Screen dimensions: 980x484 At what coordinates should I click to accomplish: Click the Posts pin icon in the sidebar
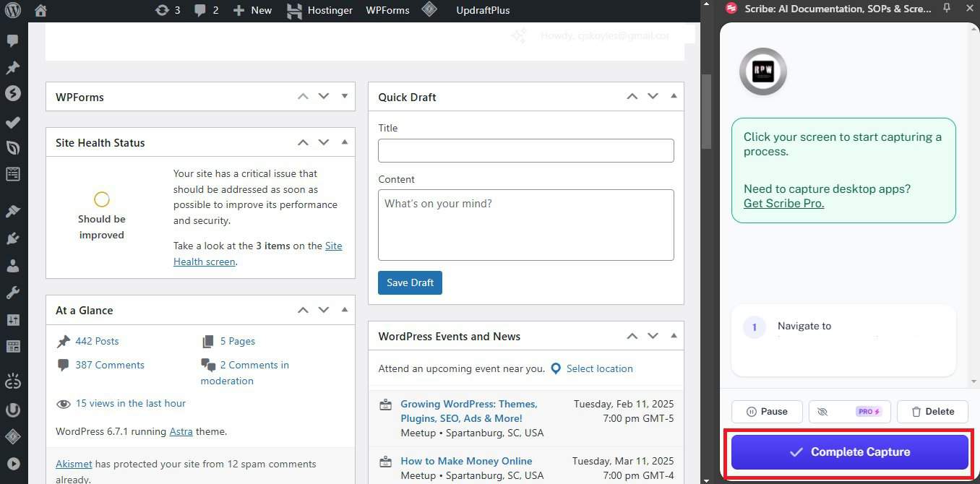(x=13, y=67)
